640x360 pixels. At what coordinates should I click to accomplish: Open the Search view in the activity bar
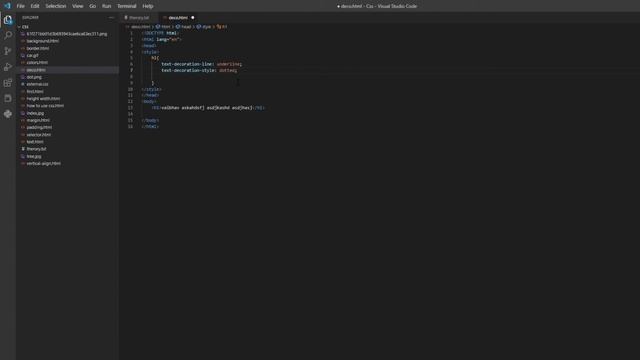(x=8, y=35)
